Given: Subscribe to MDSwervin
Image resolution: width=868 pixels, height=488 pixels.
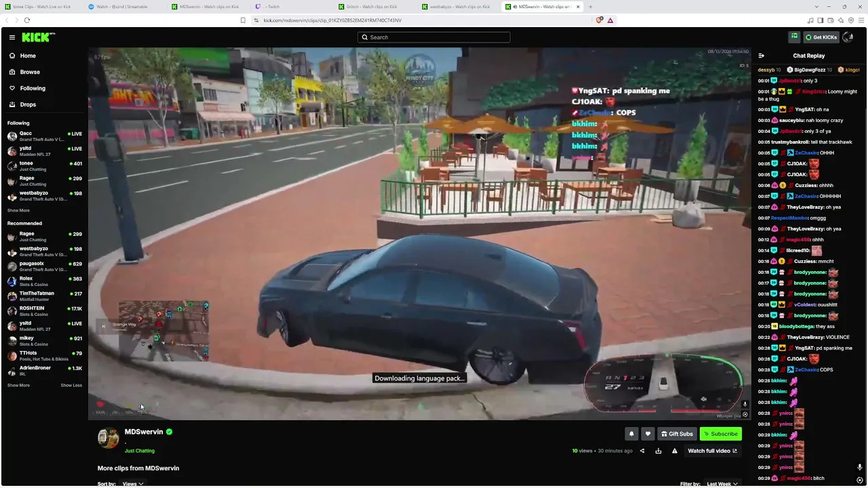Looking at the screenshot, I should point(720,434).
